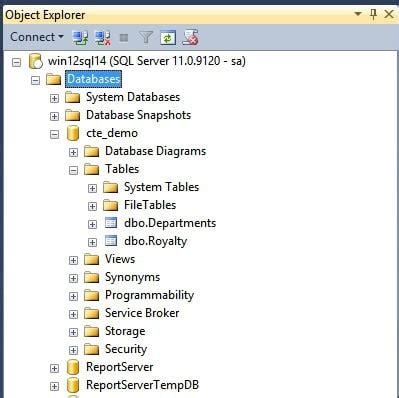Click the dbo.Departments table icon

point(111,223)
